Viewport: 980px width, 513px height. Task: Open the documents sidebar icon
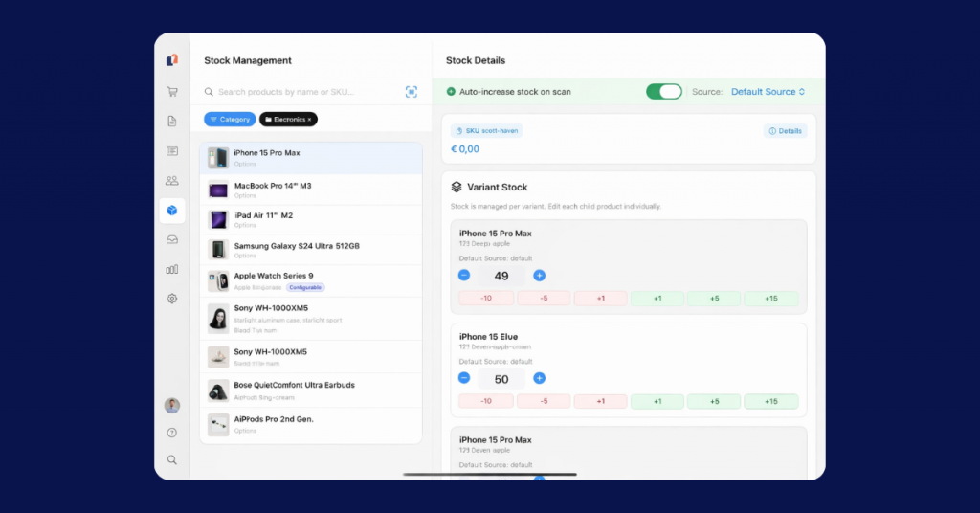coord(172,122)
